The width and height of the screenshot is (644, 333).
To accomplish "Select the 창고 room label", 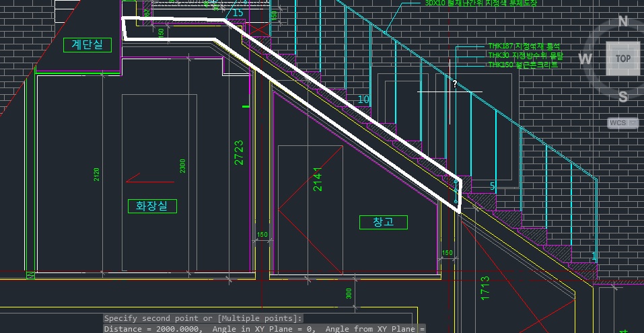I will coord(383,221).
